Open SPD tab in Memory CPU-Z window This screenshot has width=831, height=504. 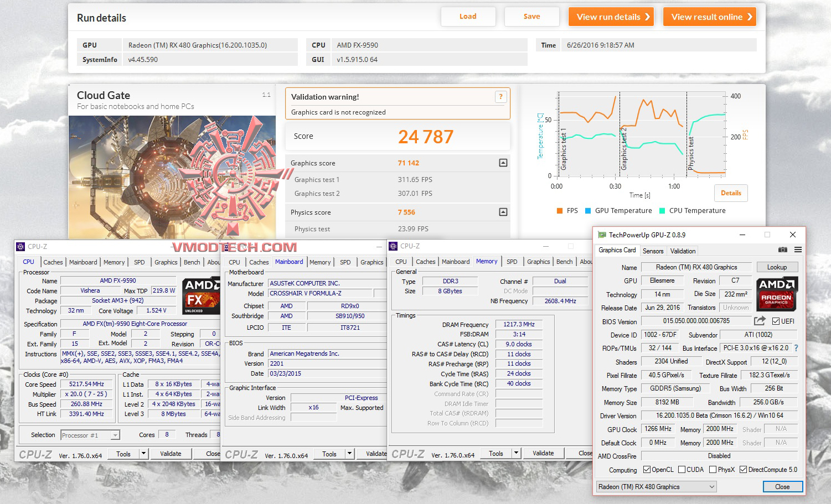tap(512, 262)
